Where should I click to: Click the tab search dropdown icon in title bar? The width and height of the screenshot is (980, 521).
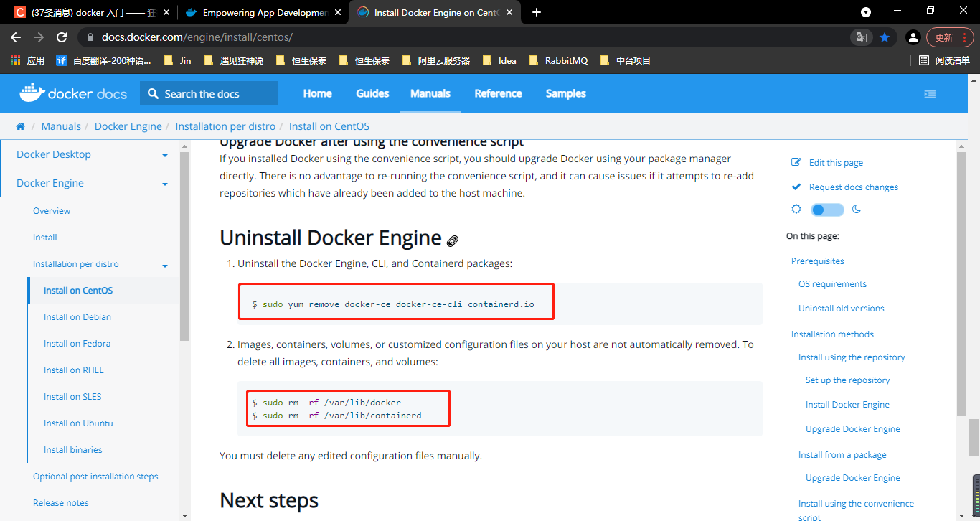point(866,12)
